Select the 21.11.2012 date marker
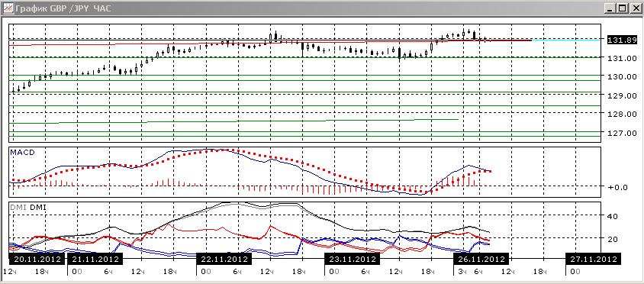This screenshot has width=644, height=284. (x=95, y=260)
